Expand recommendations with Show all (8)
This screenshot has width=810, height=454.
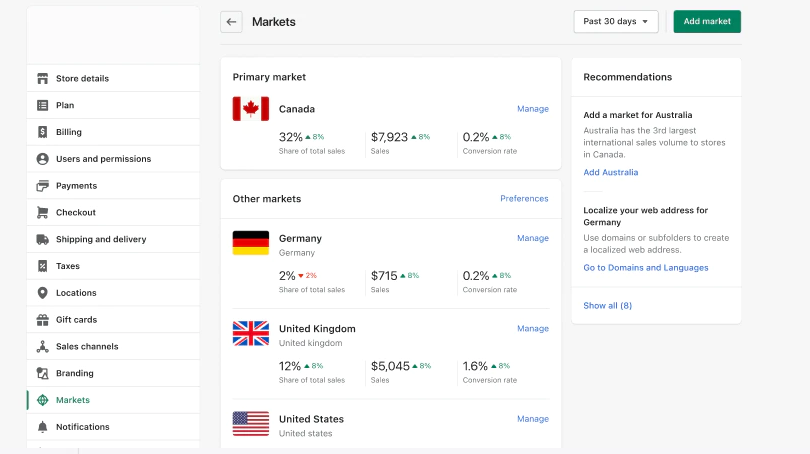click(607, 305)
